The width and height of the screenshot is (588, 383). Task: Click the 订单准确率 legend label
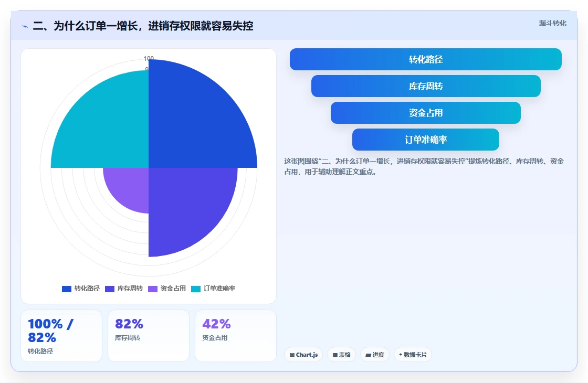[219, 289]
